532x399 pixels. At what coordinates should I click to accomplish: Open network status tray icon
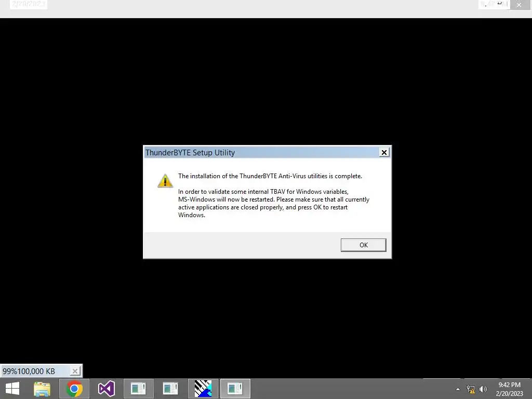click(x=471, y=389)
